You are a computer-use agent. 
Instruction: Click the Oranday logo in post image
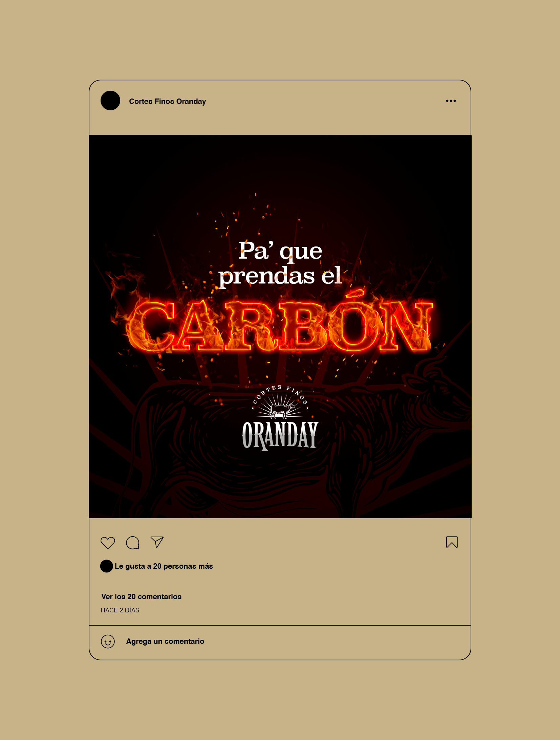pos(280,435)
